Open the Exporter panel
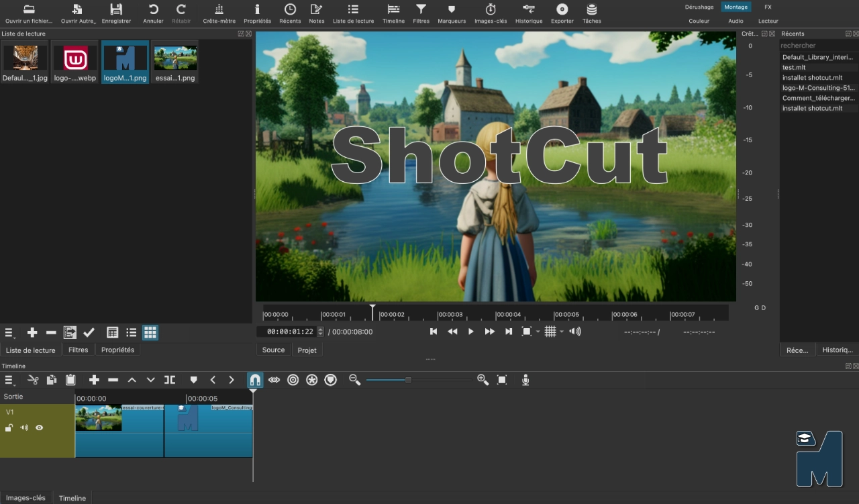859x504 pixels. coord(562,13)
